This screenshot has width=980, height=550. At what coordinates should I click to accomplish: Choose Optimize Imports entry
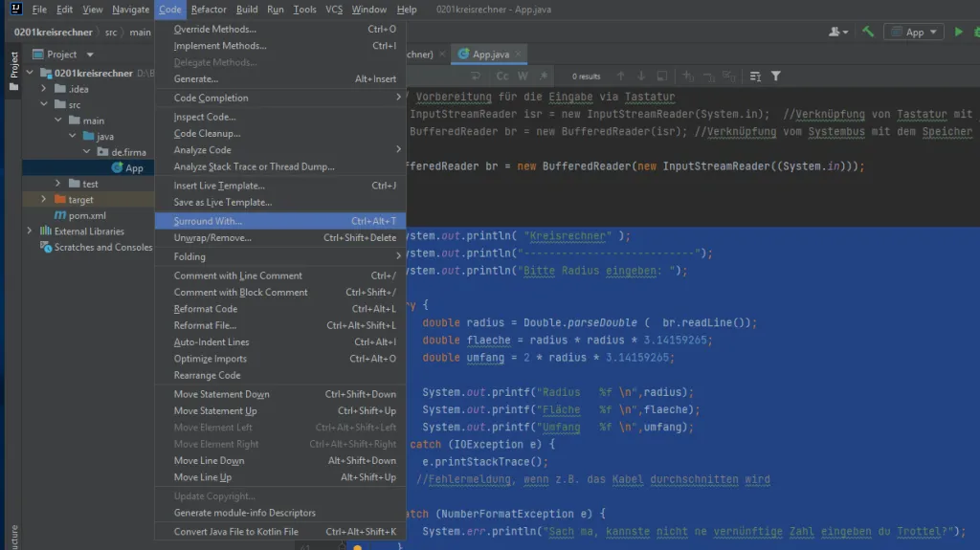point(280,359)
